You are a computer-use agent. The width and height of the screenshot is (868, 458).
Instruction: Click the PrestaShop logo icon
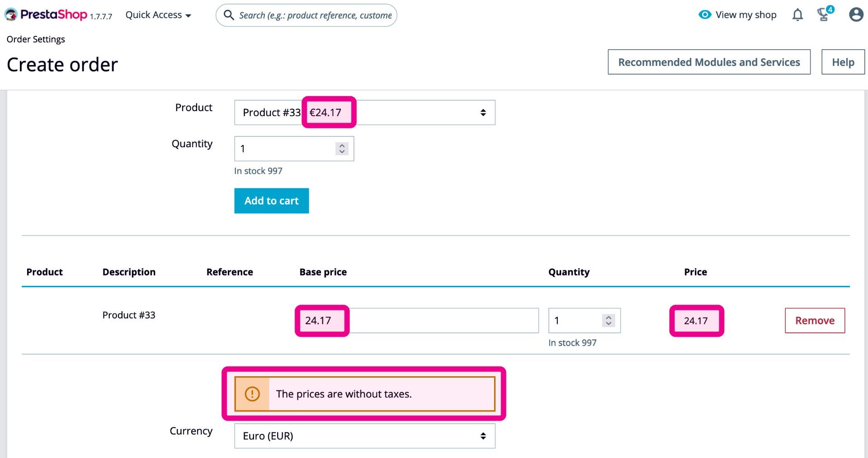coord(11,14)
